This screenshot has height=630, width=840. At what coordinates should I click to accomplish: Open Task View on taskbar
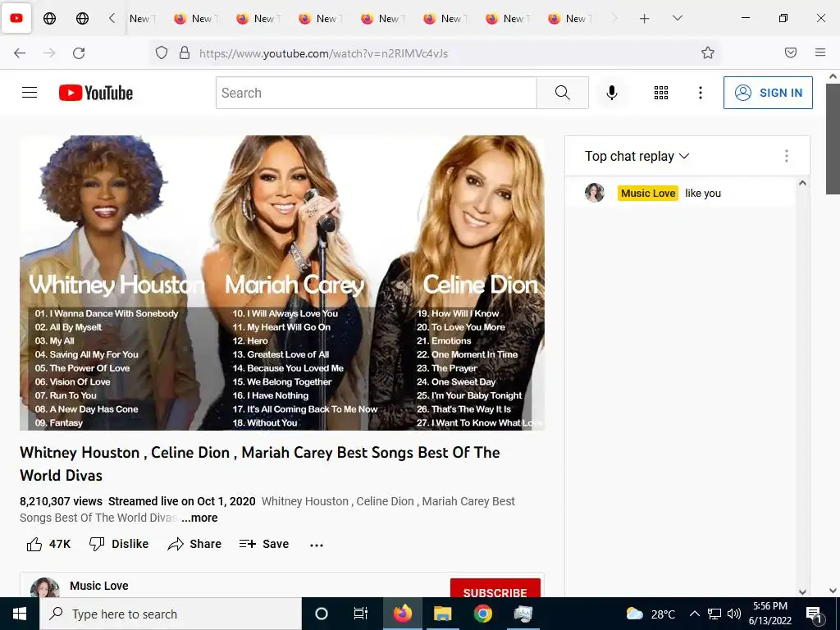tap(361, 614)
